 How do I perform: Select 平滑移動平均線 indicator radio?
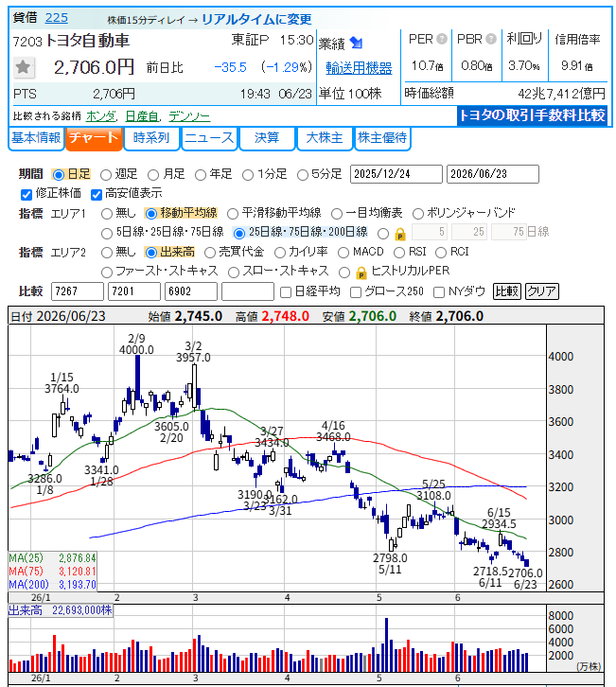point(232,214)
